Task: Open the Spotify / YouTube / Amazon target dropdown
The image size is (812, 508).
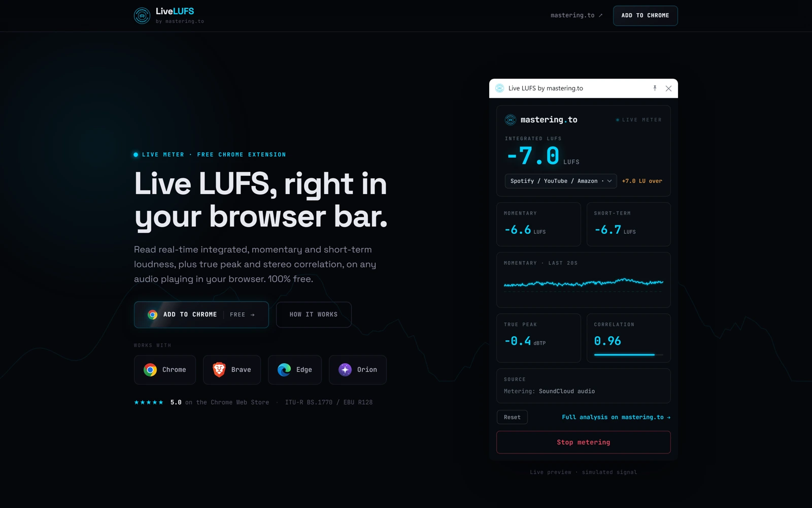Action: pos(561,181)
